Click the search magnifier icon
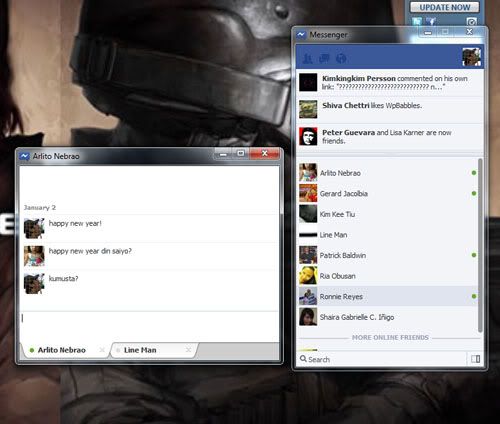Image resolution: width=500 pixels, height=424 pixels. pyautogui.click(x=303, y=359)
